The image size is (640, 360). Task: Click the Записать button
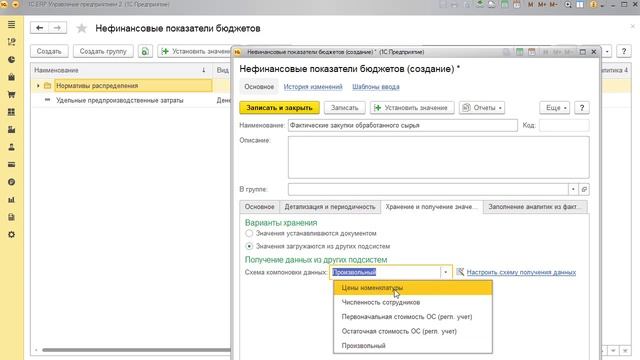344,108
